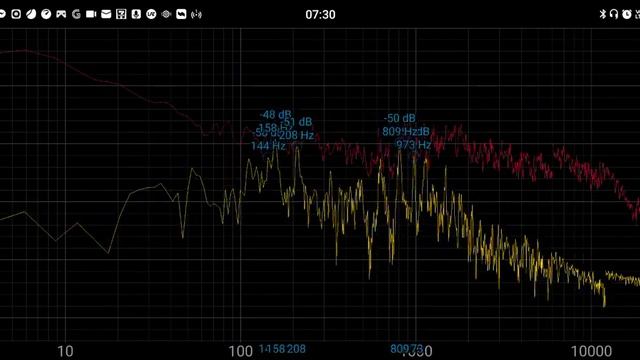640x360 pixels.
Task: Open the game controller notification icon
Action: (61, 14)
